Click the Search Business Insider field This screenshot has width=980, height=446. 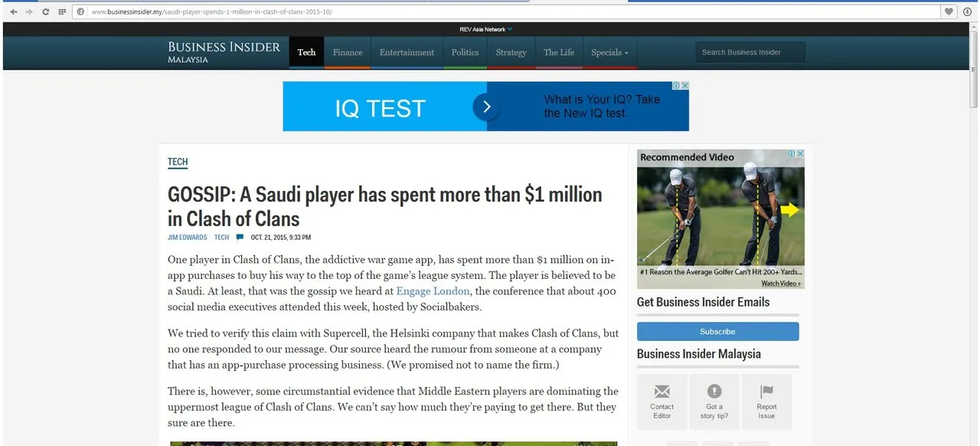tap(750, 52)
